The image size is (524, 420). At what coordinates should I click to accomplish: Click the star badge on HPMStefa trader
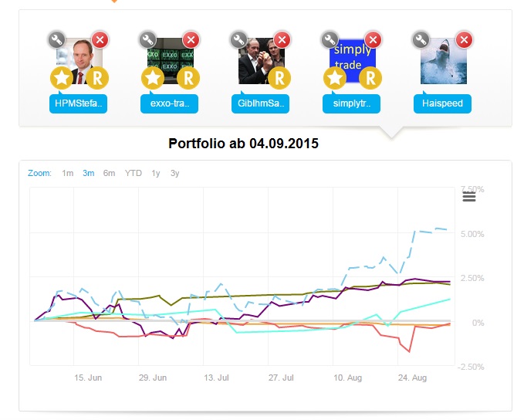tap(61, 77)
